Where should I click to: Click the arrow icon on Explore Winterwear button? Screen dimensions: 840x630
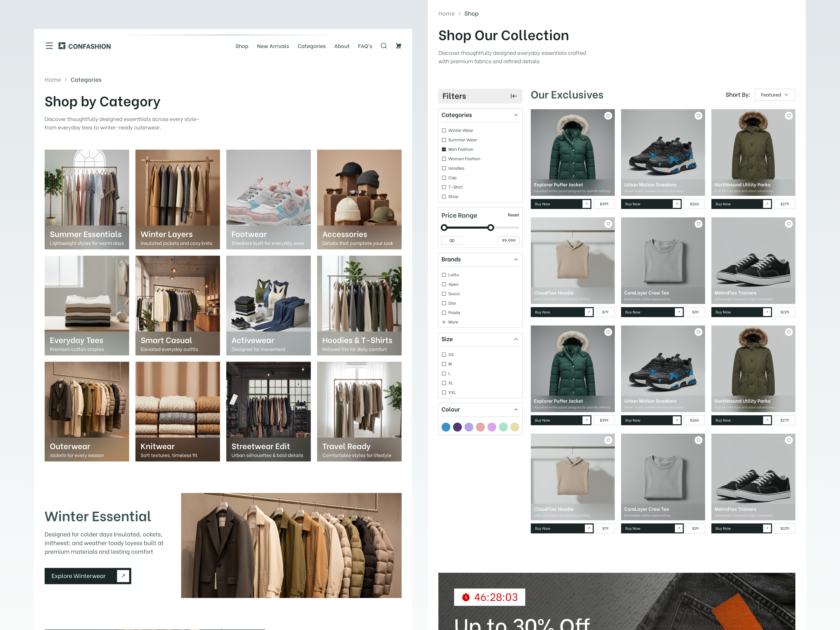pos(122,576)
